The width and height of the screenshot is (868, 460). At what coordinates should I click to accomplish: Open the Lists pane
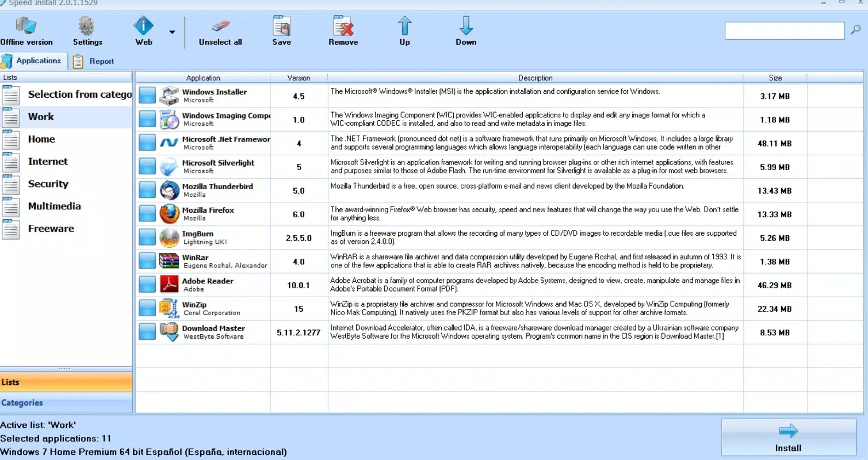tap(66, 382)
